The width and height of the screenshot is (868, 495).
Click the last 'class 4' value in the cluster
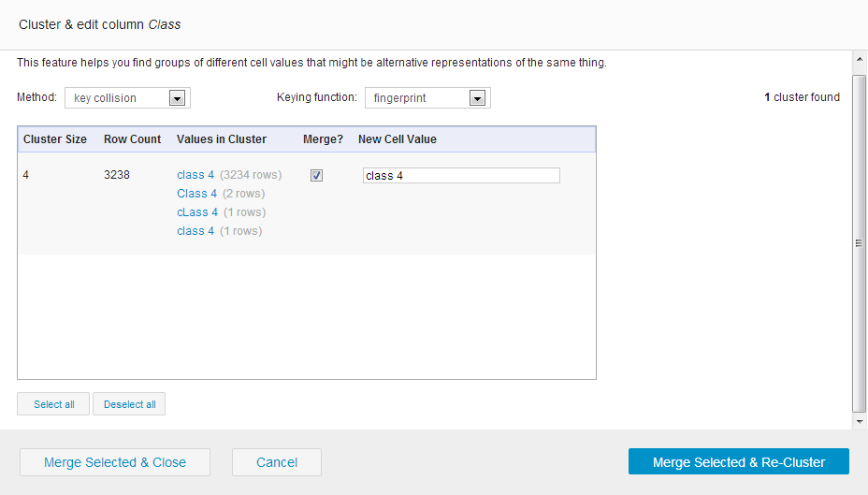(195, 231)
